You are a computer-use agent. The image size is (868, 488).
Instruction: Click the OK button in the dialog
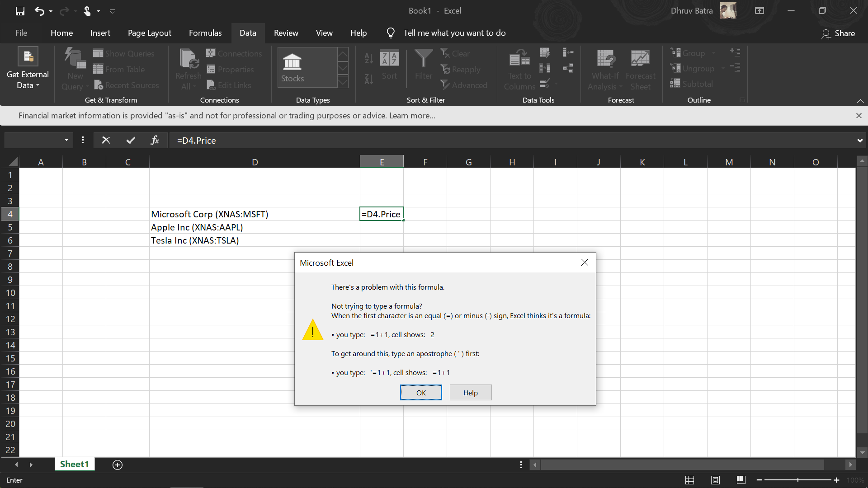click(x=421, y=393)
